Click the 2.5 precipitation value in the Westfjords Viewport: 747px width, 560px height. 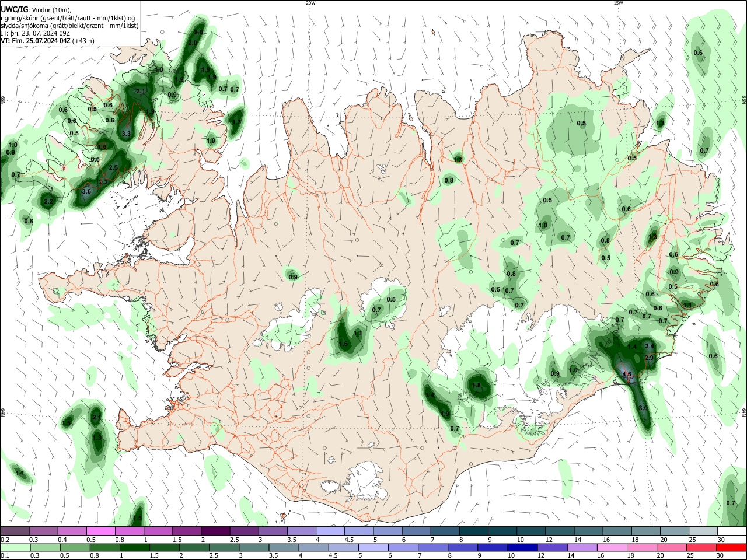pos(113,167)
